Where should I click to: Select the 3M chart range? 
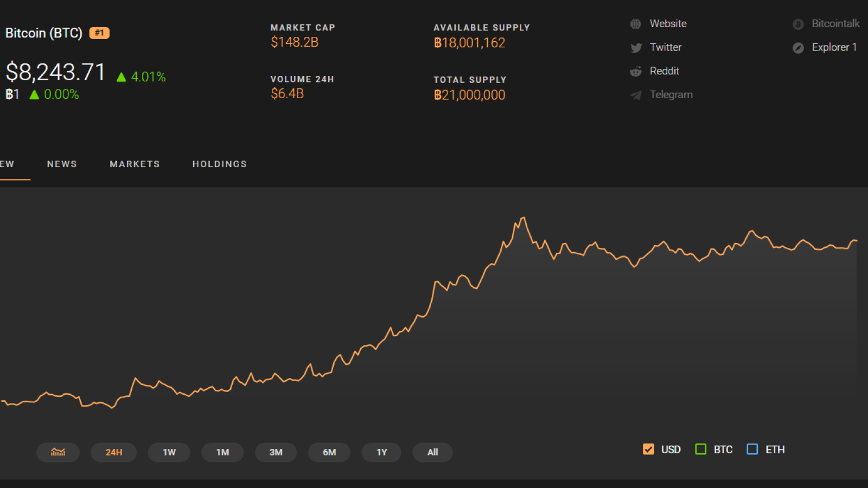pos(276,452)
